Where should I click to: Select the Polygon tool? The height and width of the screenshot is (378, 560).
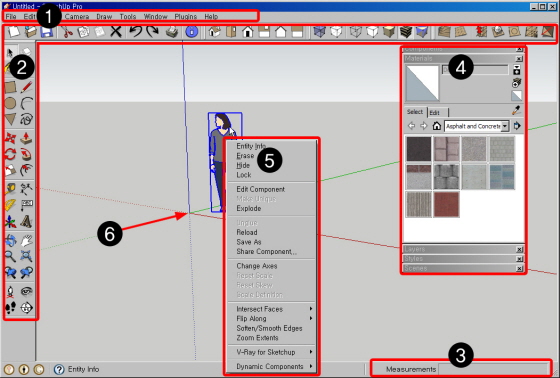point(10,119)
